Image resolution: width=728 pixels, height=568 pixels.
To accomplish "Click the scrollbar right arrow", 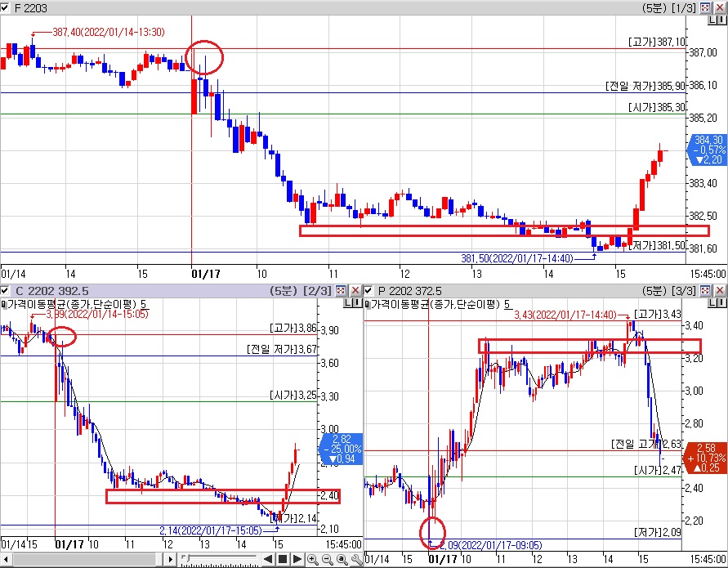I will pyautogui.click(x=171, y=559).
